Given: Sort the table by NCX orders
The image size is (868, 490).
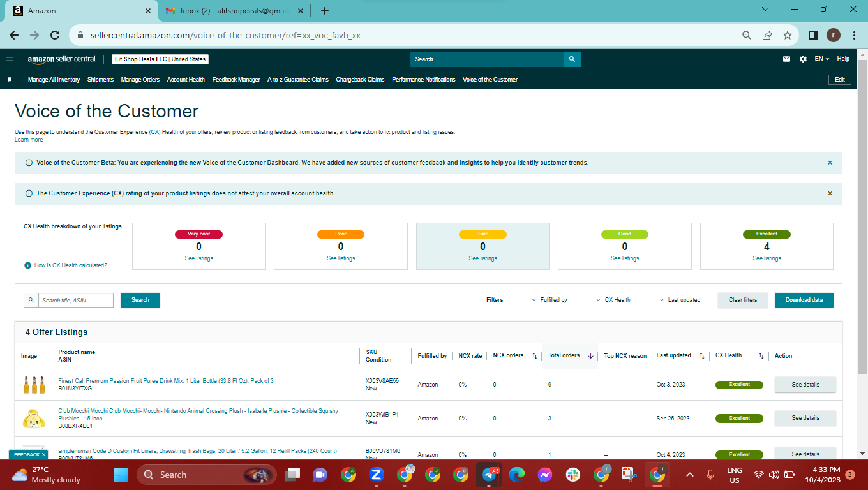Looking at the screenshot, I should [x=535, y=356].
